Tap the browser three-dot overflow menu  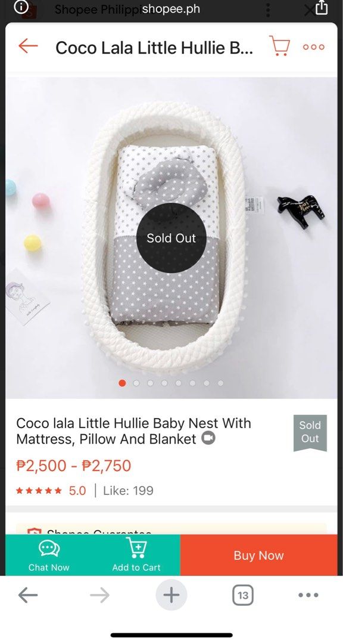308,595
